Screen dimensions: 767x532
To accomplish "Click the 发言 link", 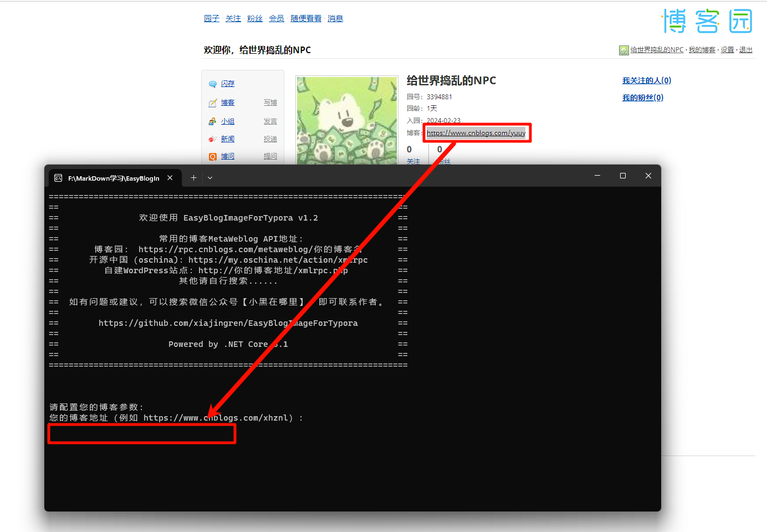I will click(x=270, y=121).
